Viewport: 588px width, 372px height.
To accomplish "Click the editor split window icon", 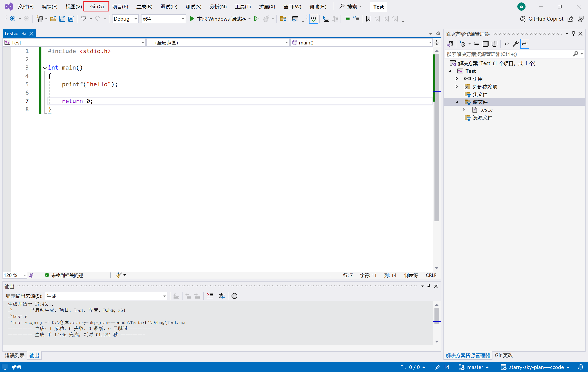I will tap(437, 42).
